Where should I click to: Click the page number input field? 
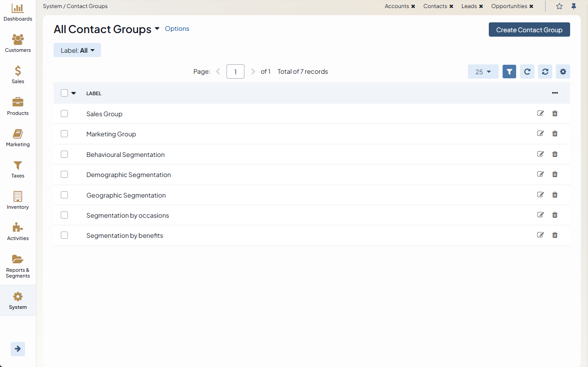pyautogui.click(x=235, y=72)
